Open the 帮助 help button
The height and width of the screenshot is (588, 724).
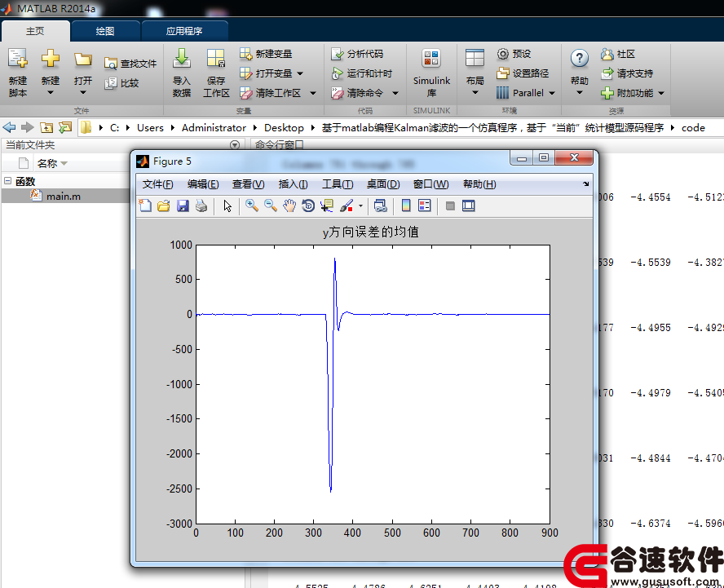pos(579,73)
